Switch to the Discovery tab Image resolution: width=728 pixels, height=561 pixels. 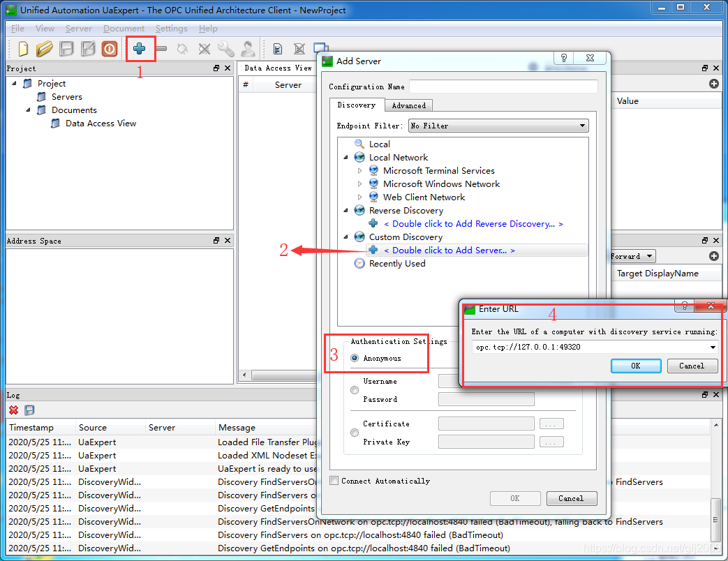(357, 105)
